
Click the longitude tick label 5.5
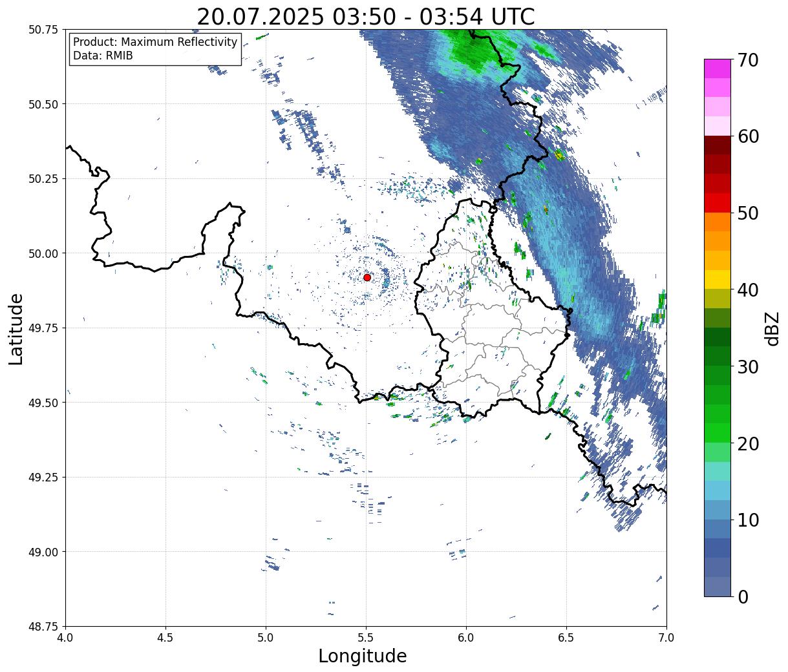[366, 638]
